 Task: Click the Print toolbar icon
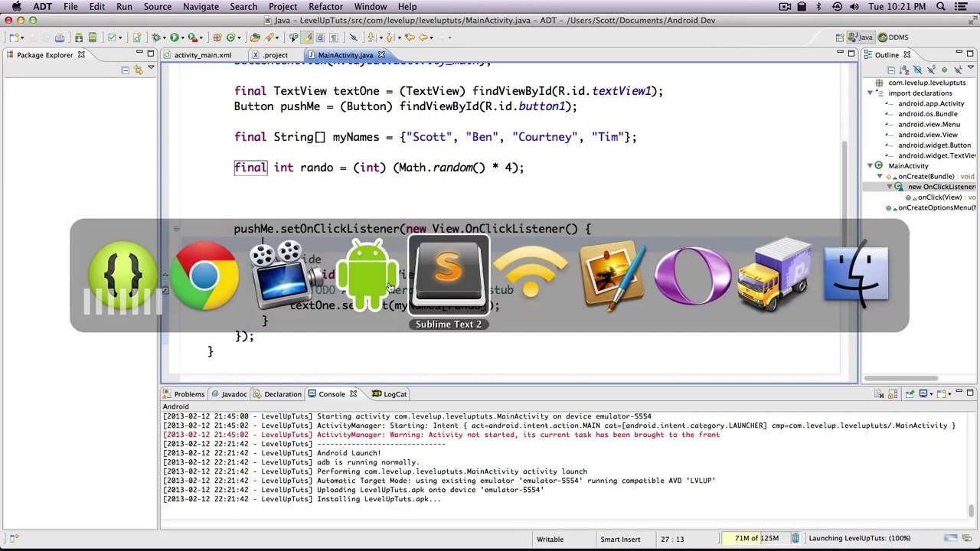tap(59, 37)
